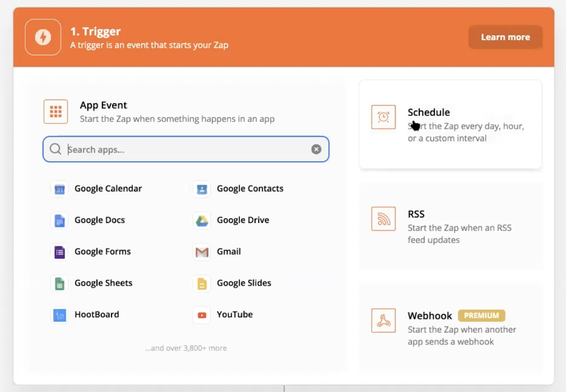Screen dimensions: 566x392
Task: Select the Gmail envelope icon
Action: pyautogui.click(x=202, y=252)
